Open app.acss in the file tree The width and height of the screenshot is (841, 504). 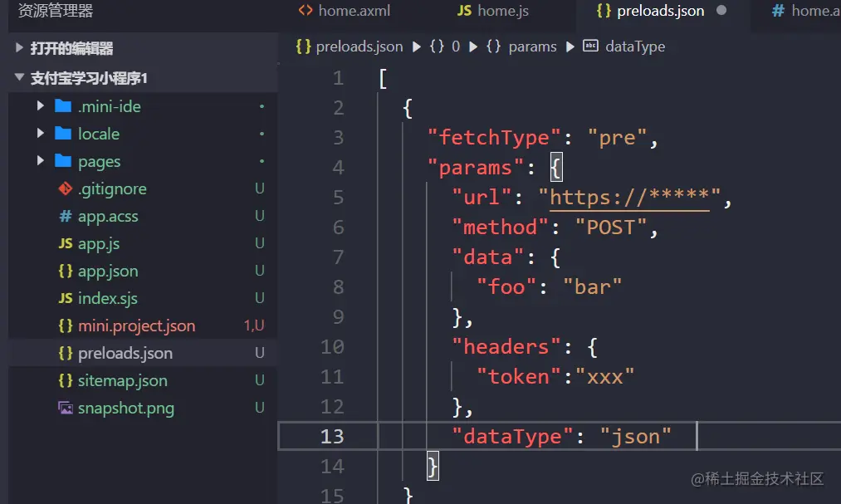108,216
